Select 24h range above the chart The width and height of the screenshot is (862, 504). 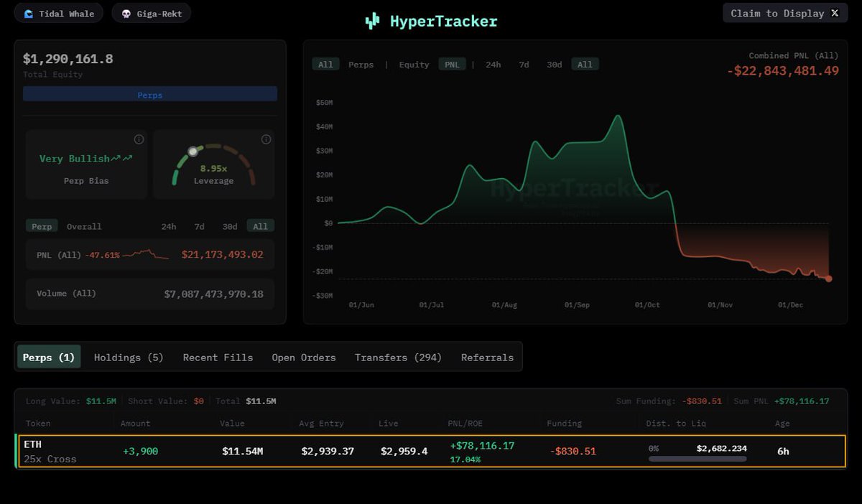click(493, 65)
